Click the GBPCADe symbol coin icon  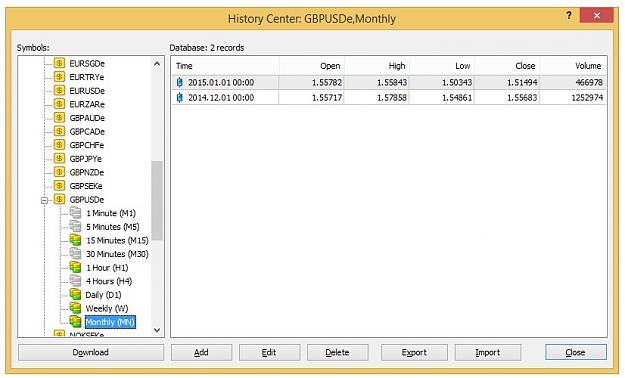(59, 131)
